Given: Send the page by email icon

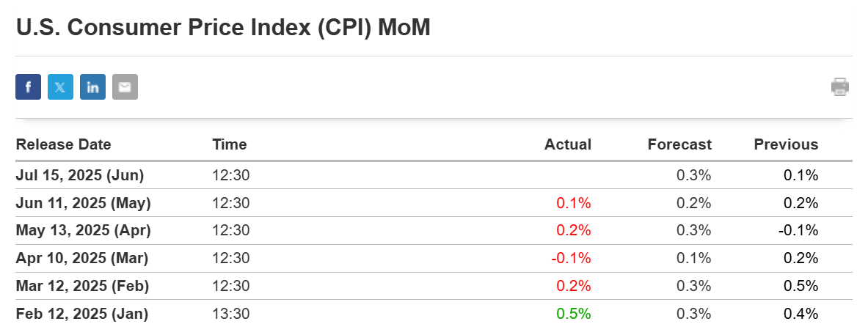Looking at the screenshot, I should 125,86.
